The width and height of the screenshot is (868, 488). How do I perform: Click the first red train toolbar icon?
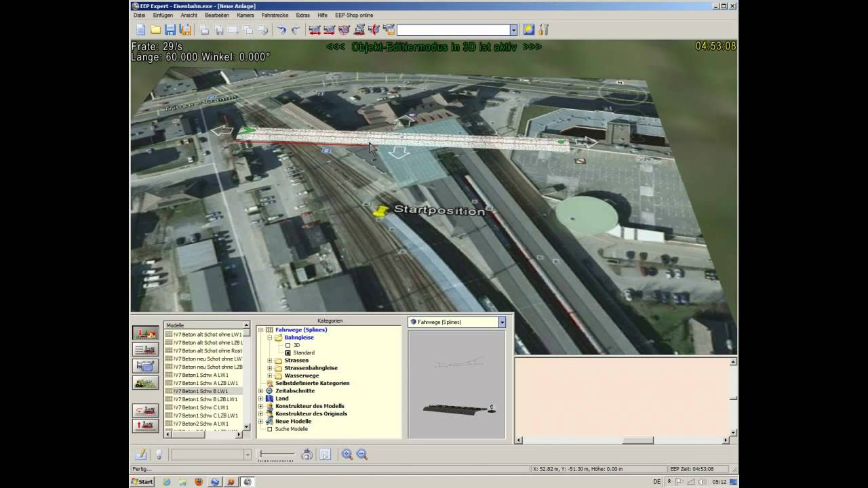[x=315, y=30]
